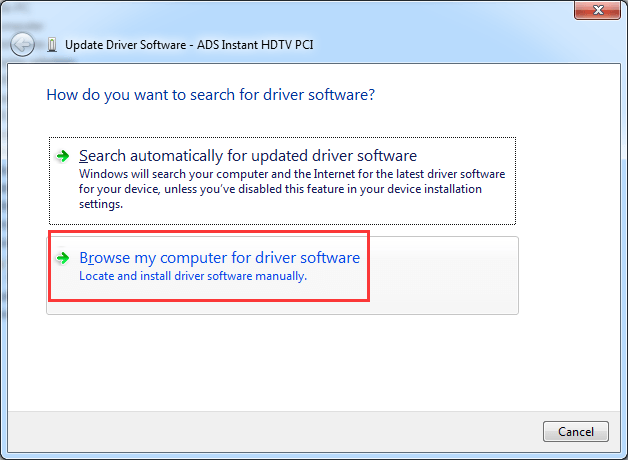Click the 'Update Driver Software - ADS Instant' title
The height and width of the screenshot is (460, 628).
189,45
